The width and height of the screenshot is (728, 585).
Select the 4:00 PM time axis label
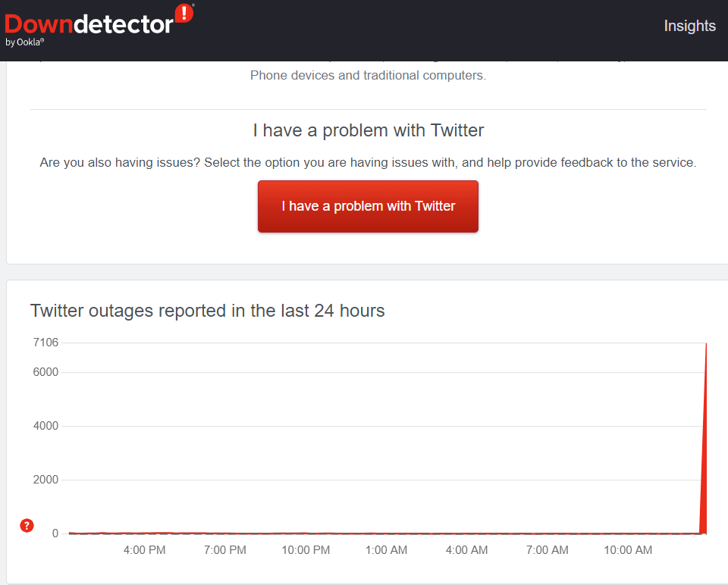(x=144, y=550)
